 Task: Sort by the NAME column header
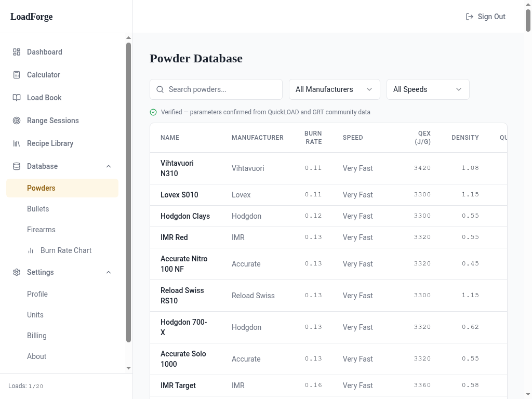click(170, 138)
